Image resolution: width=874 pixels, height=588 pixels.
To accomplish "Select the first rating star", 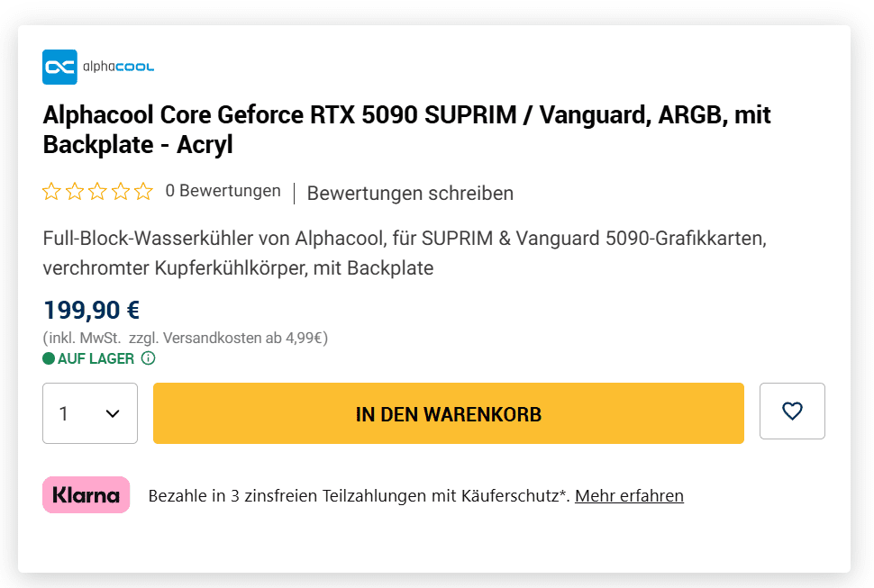I will tap(52, 191).
